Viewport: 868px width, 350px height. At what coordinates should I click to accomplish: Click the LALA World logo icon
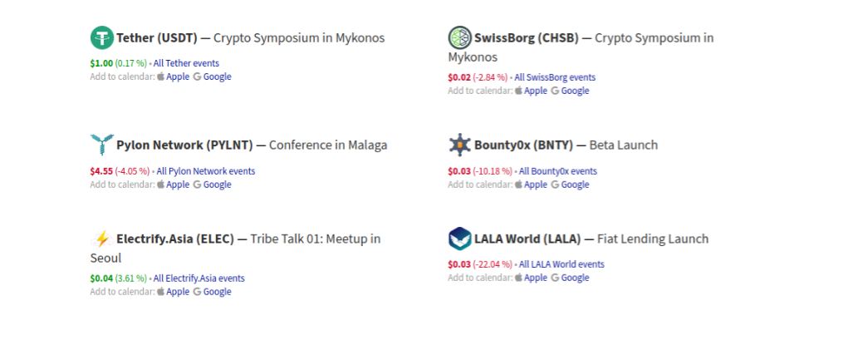point(459,239)
